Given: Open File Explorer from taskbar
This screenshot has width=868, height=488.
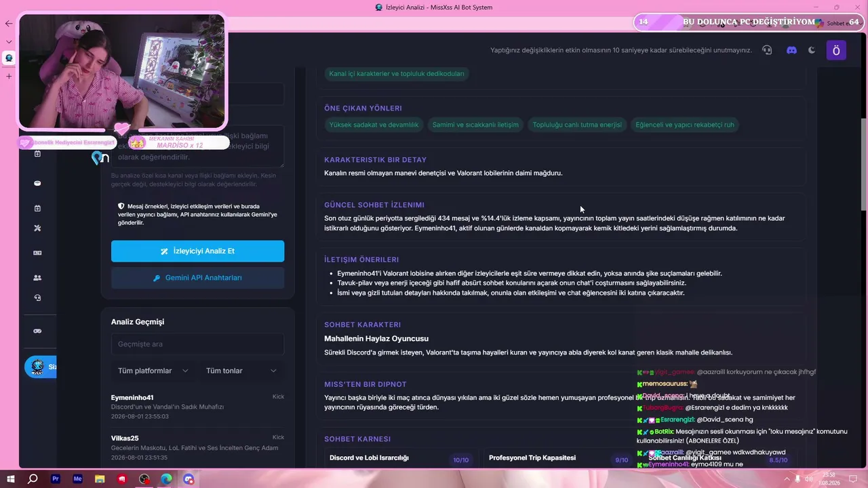Looking at the screenshot, I should [100, 479].
